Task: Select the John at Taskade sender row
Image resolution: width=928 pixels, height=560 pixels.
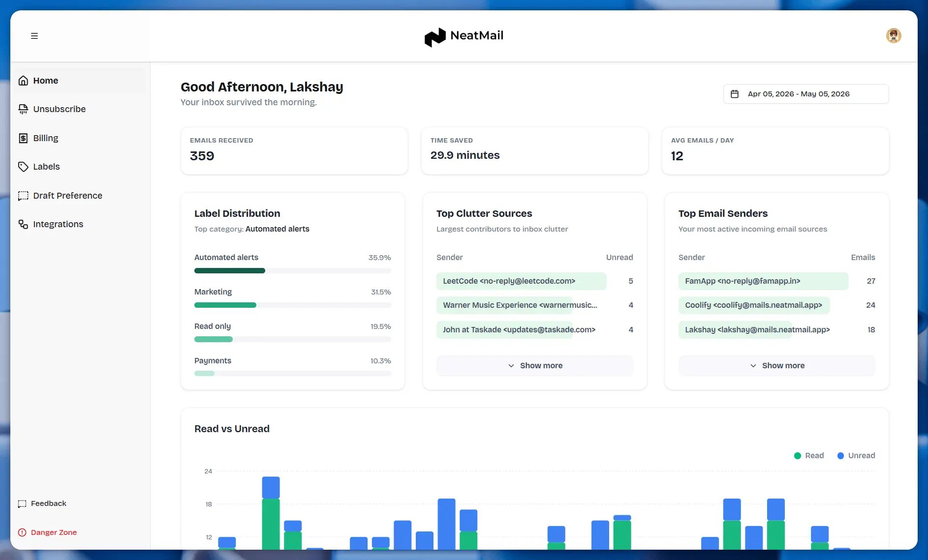Action: 535,330
